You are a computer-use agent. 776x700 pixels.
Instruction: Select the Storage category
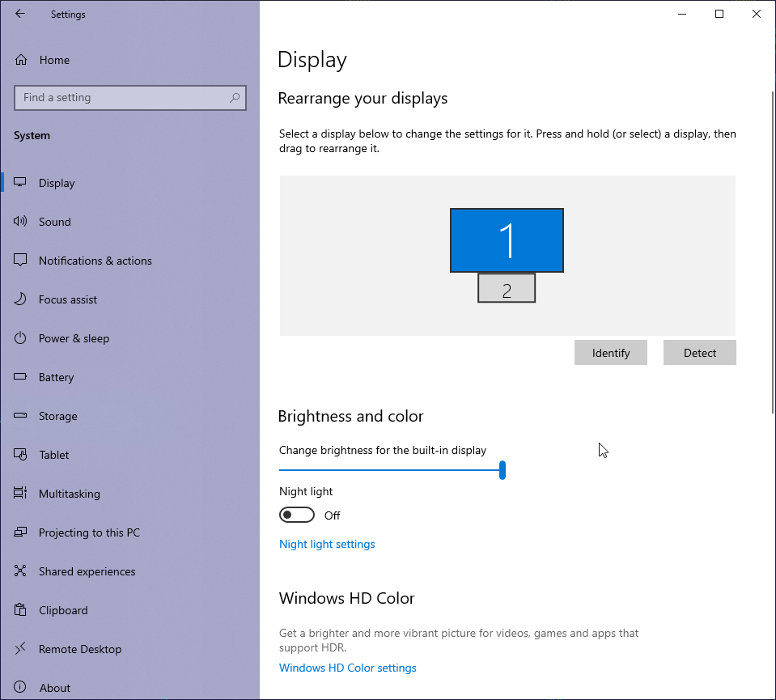click(129, 416)
